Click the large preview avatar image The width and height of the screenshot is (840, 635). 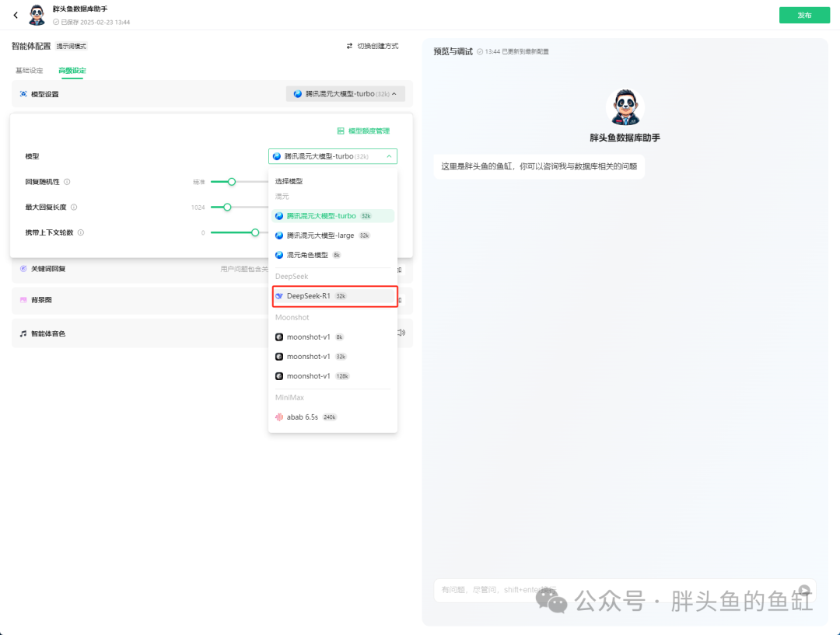[625, 106]
